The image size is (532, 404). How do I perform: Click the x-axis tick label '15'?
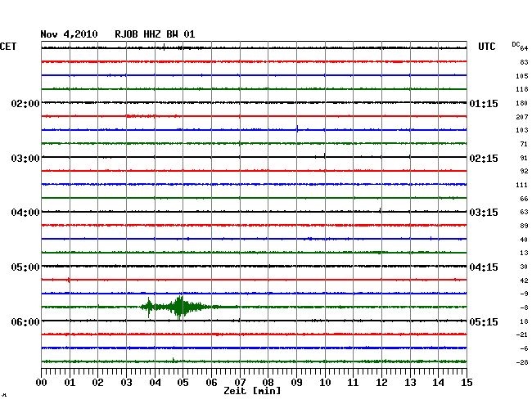[x=467, y=383]
